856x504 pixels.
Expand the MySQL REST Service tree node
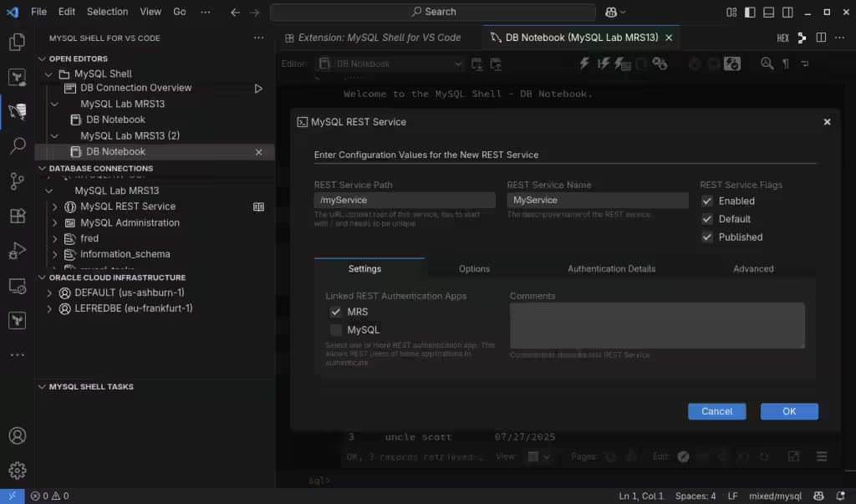(x=55, y=206)
